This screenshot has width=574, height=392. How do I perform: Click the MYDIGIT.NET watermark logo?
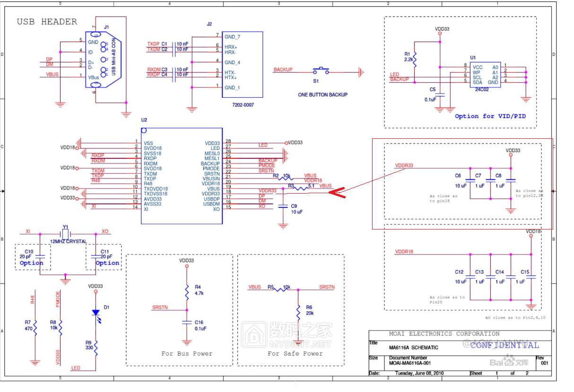pyautogui.click(x=287, y=334)
